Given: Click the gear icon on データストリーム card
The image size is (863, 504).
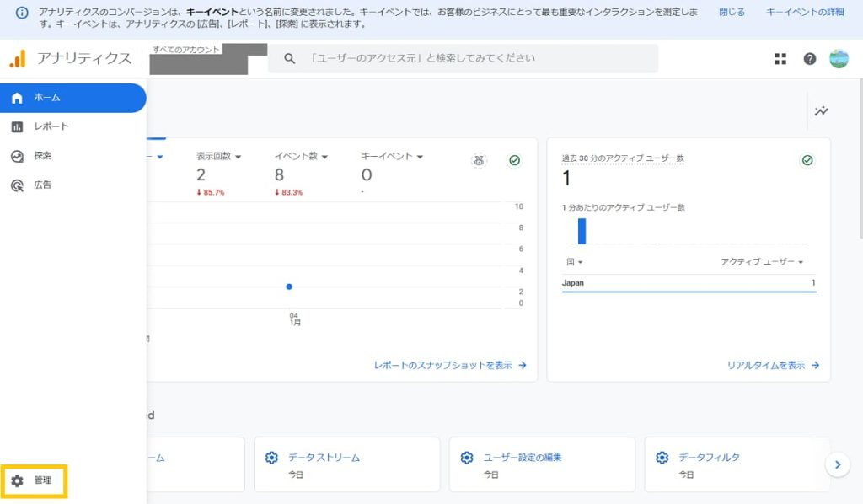Looking at the screenshot, I should click(271, 458).
